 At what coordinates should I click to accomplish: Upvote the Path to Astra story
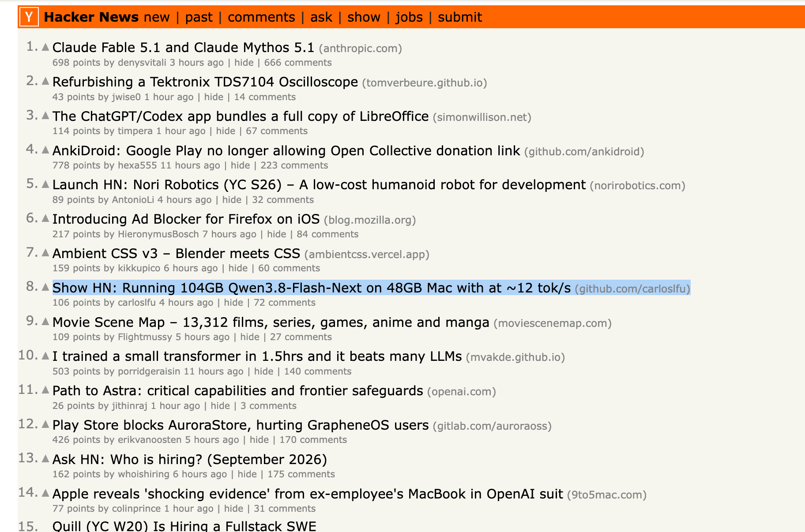45,390
